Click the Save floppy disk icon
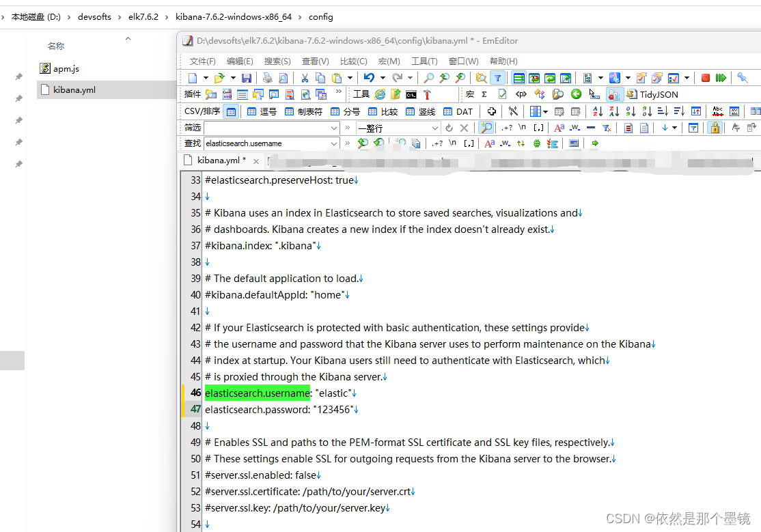Screen dimensions: 761x532 pyautogui.click(x=247, y=78)
